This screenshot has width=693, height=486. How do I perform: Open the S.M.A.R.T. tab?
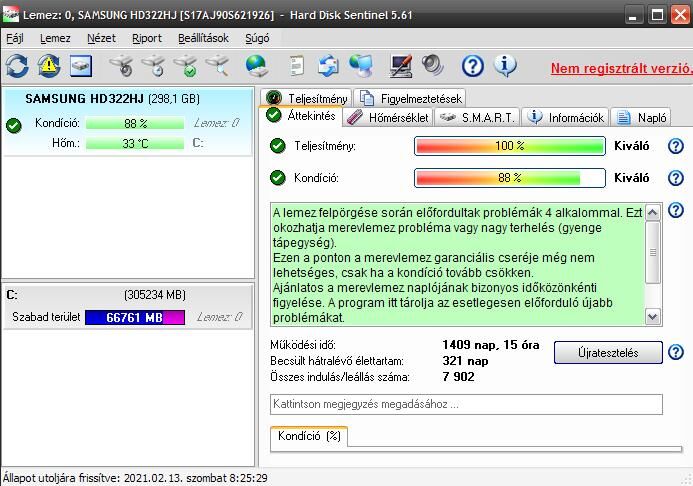[x=477, y=118]
